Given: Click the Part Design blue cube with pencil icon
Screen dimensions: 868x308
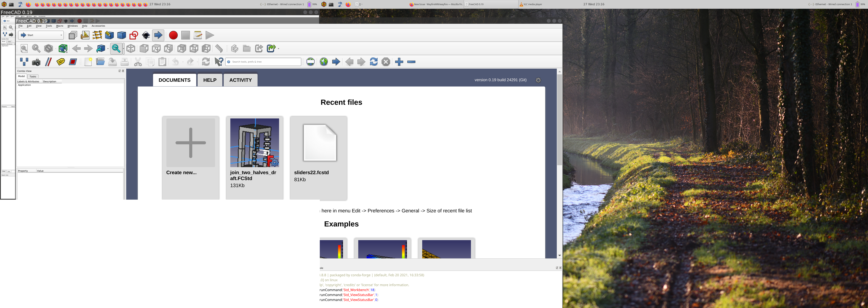Looking at the screenshot, I should [109, 35].
